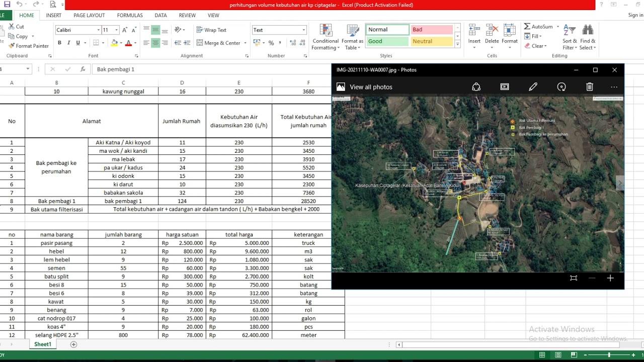This screenshot has width=644, height=362.
Task: Switch to the REVIEW ribbon tab
Action: pyautogui.click(x=187, y=16)
